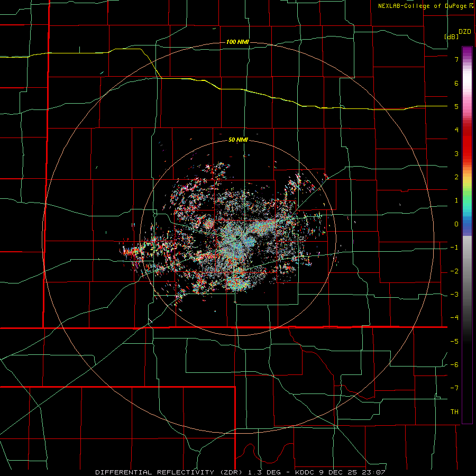This screenshot has height=476, width=476.
Task: Click the -5 tick label on scale
Action: 454,342
